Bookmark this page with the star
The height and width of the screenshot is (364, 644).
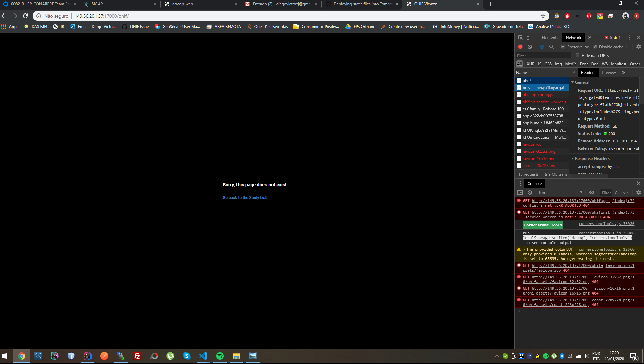(543, 16)
